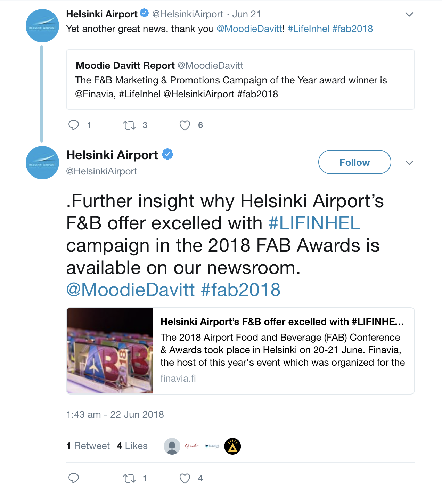
Task: Reply to the main tweet with the bottom comment icon
Action: point(74,478)
